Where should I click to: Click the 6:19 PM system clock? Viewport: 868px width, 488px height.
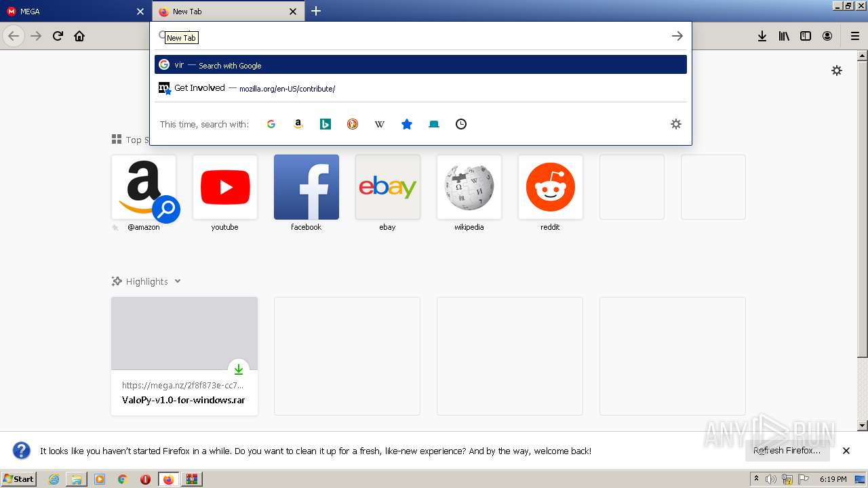coord(833,479)
